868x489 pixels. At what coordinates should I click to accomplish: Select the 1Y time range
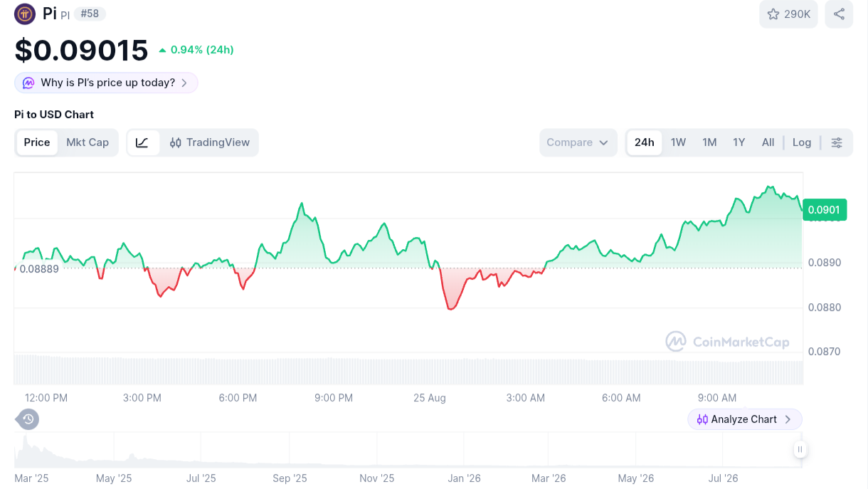coord(739,142)
